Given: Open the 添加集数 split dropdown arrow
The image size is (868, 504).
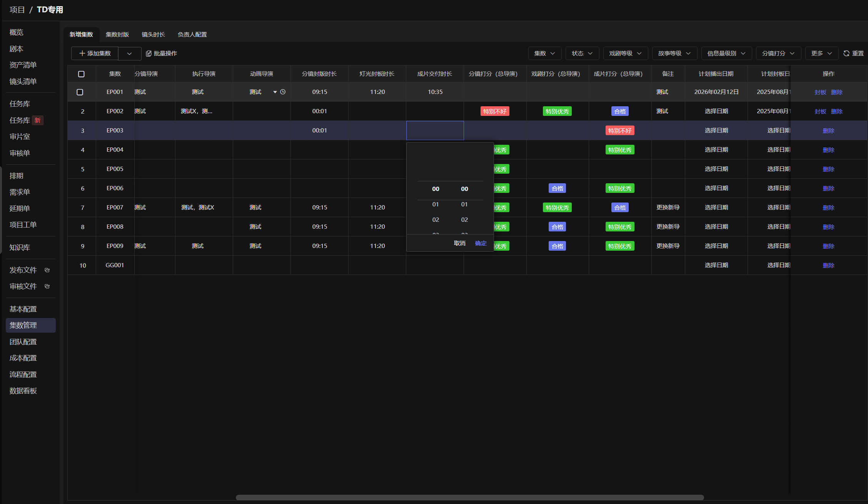Looking at the screenshot, I should coord(130,54).
